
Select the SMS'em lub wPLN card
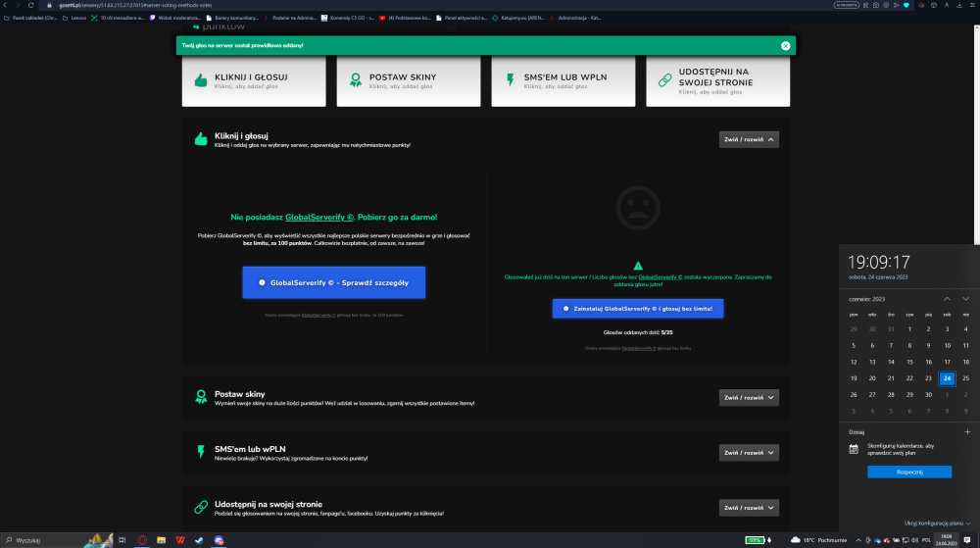[x=563, y=81]
